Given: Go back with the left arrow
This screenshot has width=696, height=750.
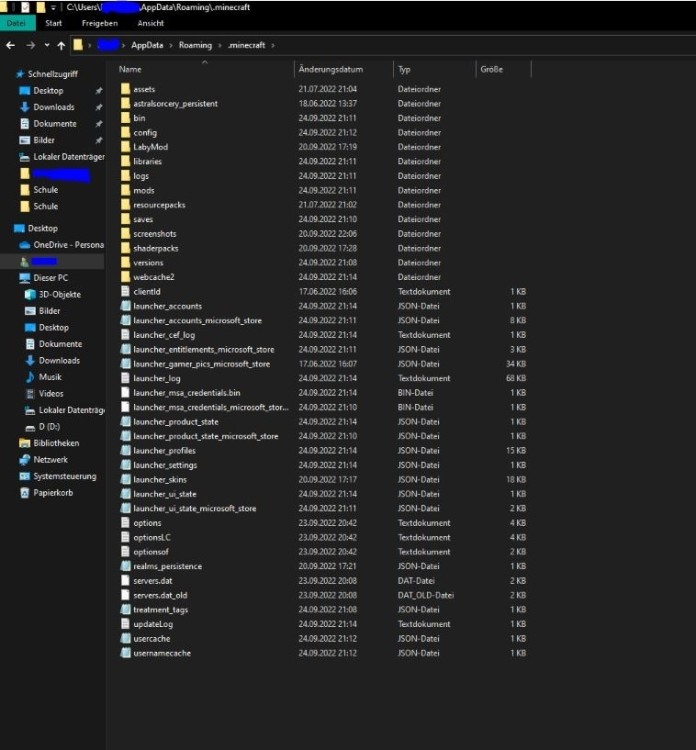Looking at the screenshot, I should click(11, 45).
